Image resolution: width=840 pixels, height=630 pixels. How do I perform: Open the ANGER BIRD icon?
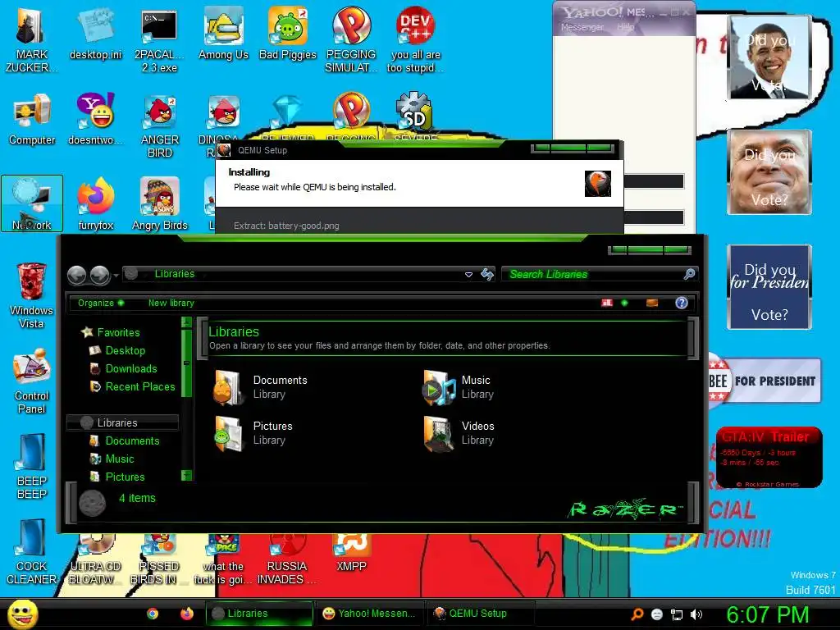pyautogui.click(x=159, y=126)
